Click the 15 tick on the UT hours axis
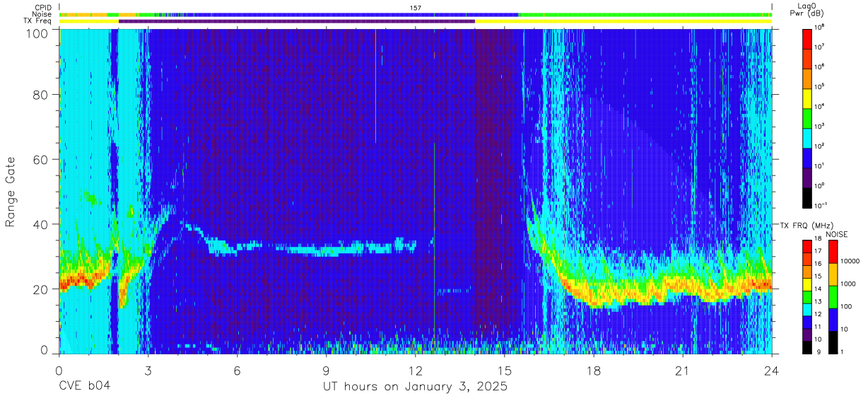Screen dimensions: 868x401 pyautogui.click(x=505, y=371)
